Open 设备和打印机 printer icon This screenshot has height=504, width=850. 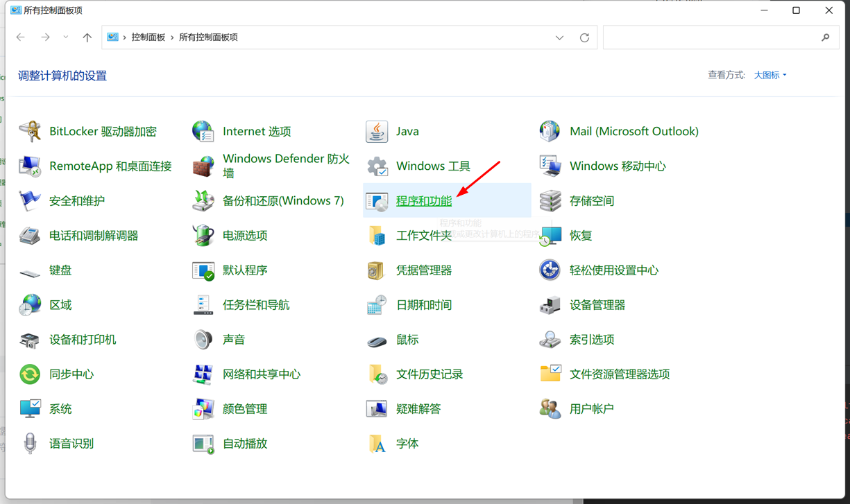30,340
